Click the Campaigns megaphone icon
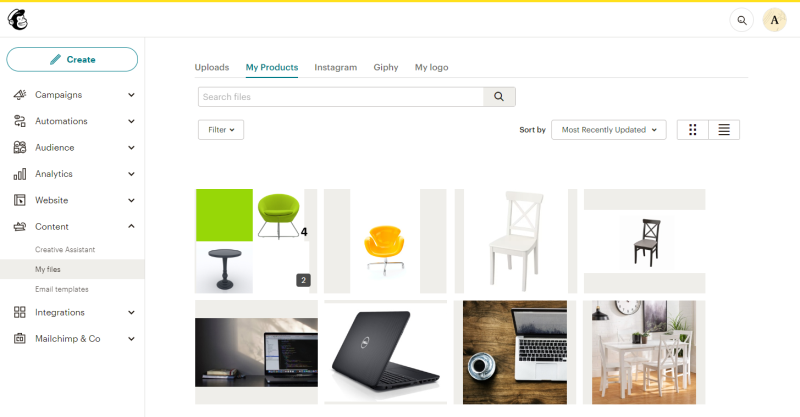This screenshot has width=800, height=417. pyautogui.click(x=20, y=94)
